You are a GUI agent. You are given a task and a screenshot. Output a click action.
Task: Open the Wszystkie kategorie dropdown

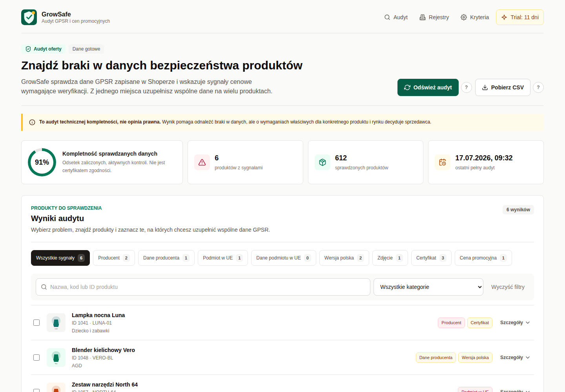click(428, 287)
